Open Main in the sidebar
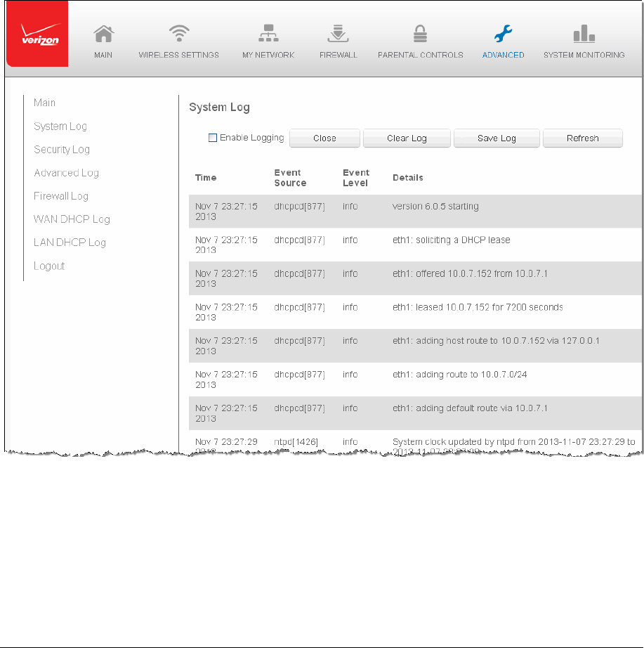This screenshot has width=644, height=648. (x=44, y=103)
